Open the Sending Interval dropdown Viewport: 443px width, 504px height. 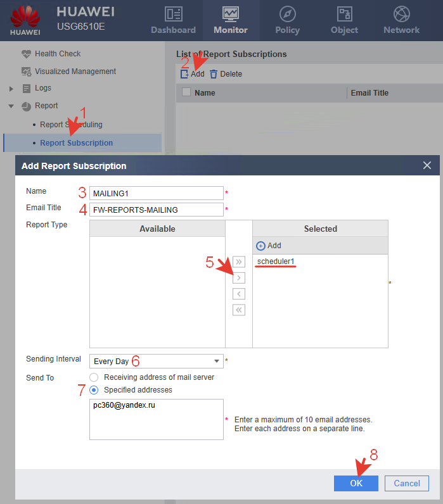point(156,362)
